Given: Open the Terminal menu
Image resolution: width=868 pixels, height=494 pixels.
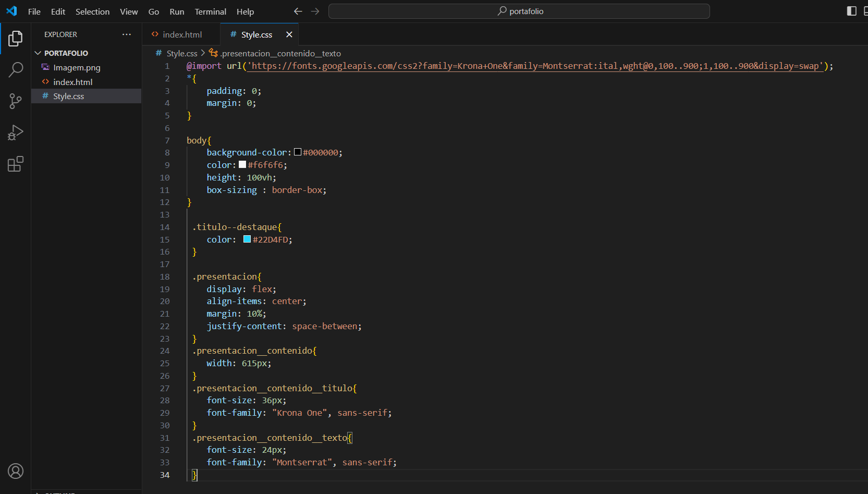Looking at the screenshot, I should click(211, 11).
